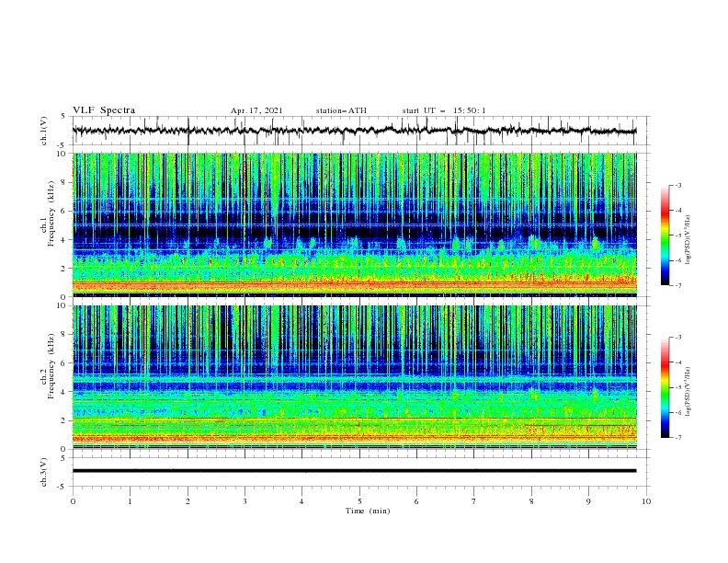Viewport: 728px width, 563px height.
Task: Click the ch.2 Frequency (kHz) axis label
Action: click(x=48, y=366)
